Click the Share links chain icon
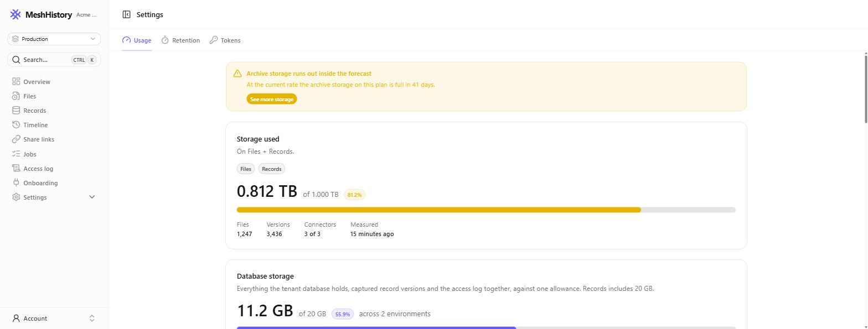The width and height of the screenshot is (868, 329). coord(16,139)
